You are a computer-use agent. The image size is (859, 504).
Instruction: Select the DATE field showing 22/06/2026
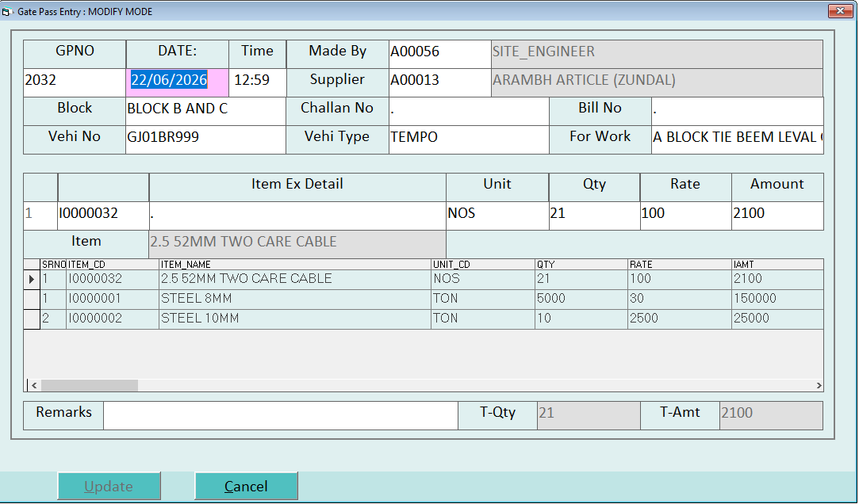(178, 82)
